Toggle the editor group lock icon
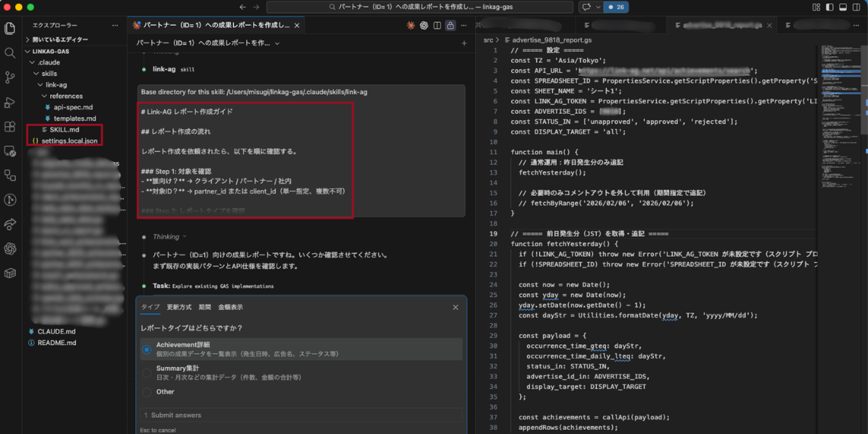 pos(450,25)
